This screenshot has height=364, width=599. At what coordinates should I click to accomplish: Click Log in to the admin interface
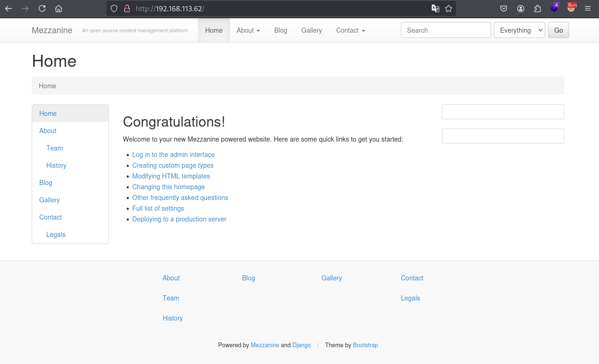tap(173, 155)
